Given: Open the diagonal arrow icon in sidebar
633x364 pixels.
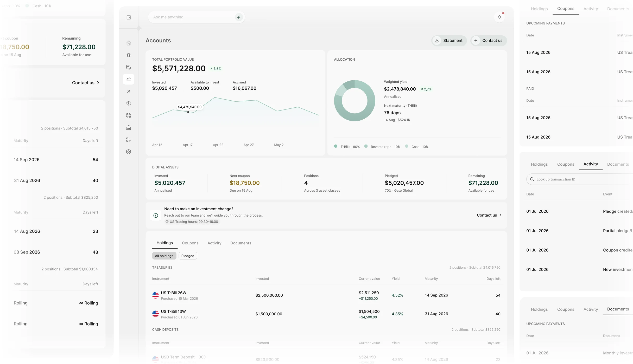Looking at the screenshot, I should tap(129, 91).
